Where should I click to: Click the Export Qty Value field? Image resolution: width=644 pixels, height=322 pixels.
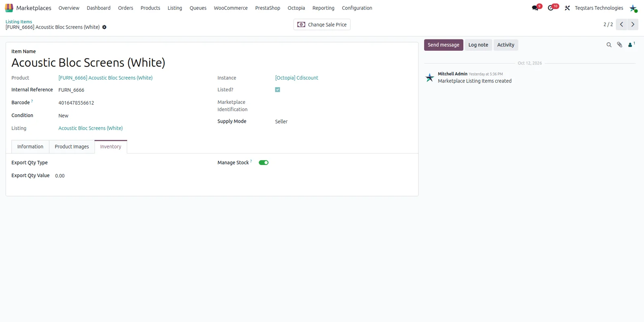click(133, 176)
